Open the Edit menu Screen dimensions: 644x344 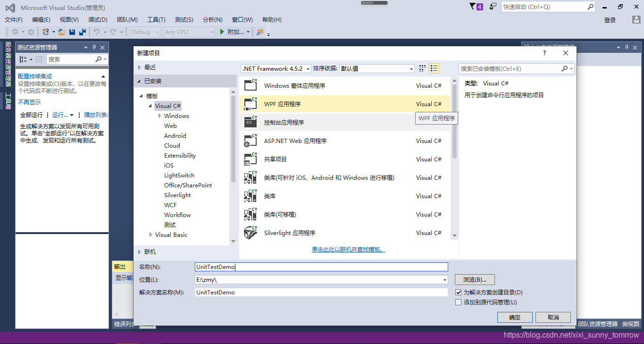41,19
